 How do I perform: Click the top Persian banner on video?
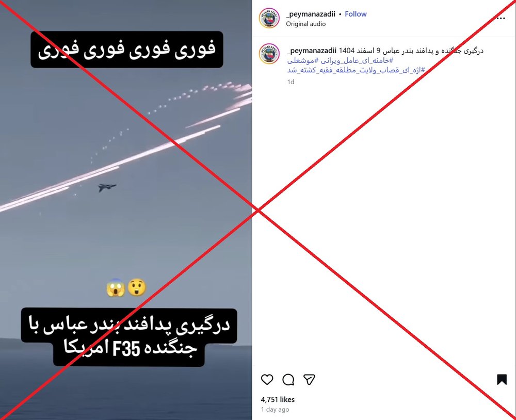127,50
